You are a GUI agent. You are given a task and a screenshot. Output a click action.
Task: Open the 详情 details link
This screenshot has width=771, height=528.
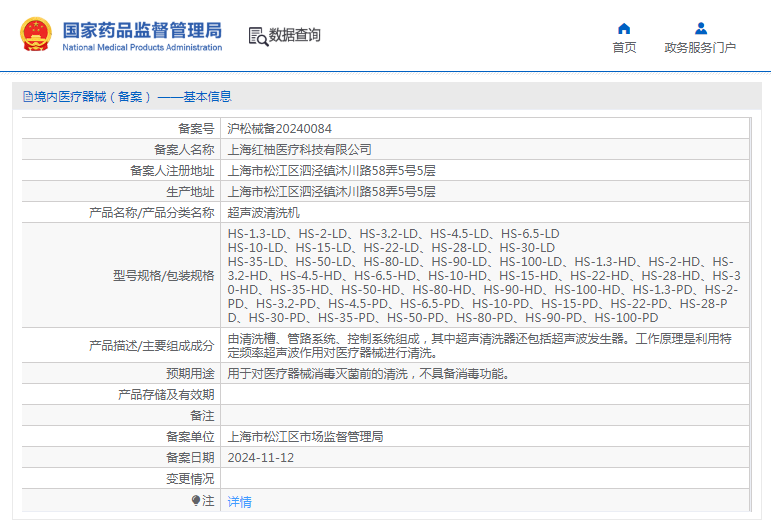click(239, 501)
